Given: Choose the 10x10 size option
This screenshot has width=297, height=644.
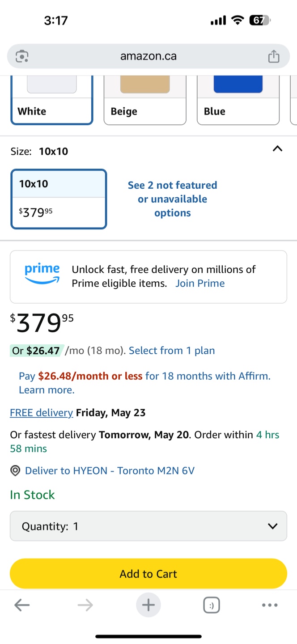Looking at the screenshot, I should (59, 199).
